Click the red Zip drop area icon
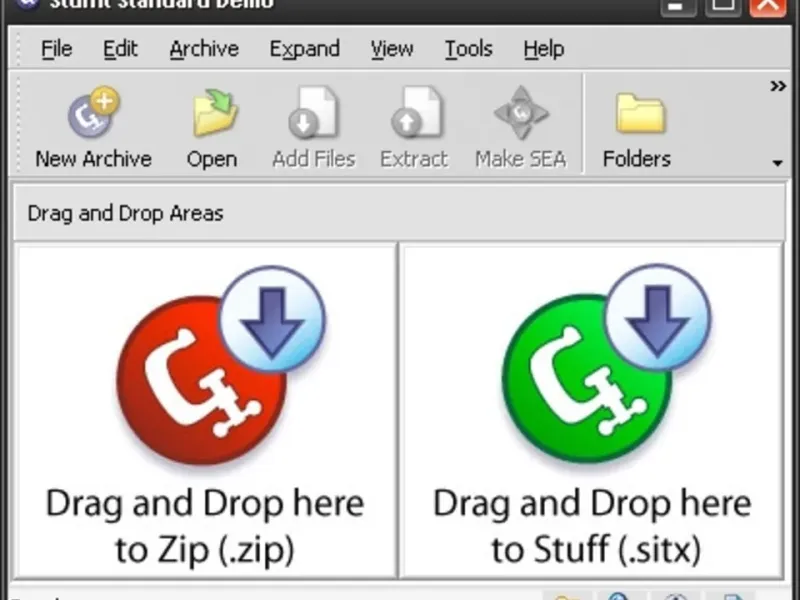The width and height of the screenshot is (800, 600). pos(221,365)
